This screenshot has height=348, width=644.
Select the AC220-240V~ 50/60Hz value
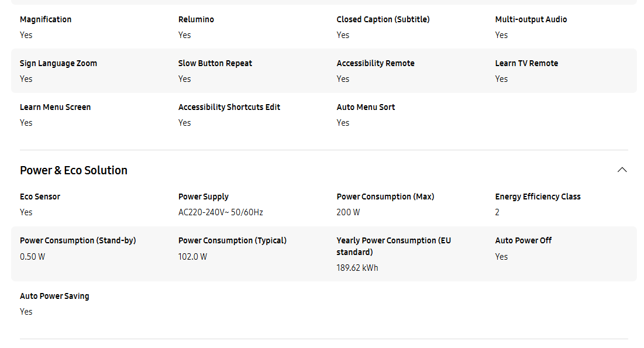click(221, 212)
